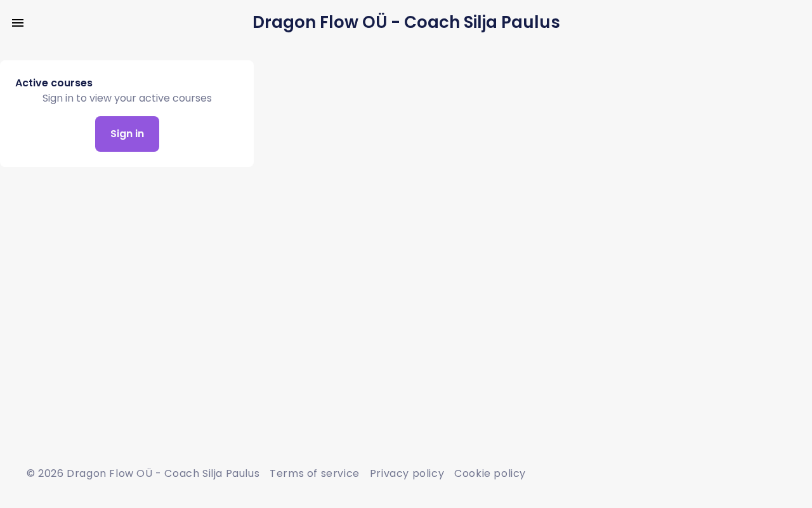The width and height of the screenshot is (812, 508).
Task: Sign in to view active courses
Action: point(127,134)
